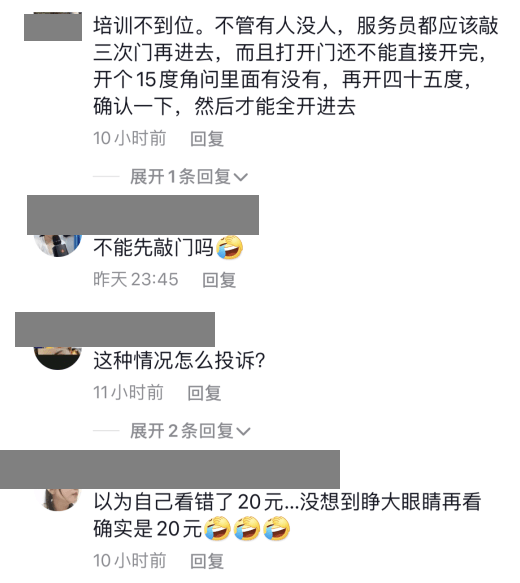Click the laughing emoji after 不能先敲门吗
520x583 pixels.
click(230, 247)
